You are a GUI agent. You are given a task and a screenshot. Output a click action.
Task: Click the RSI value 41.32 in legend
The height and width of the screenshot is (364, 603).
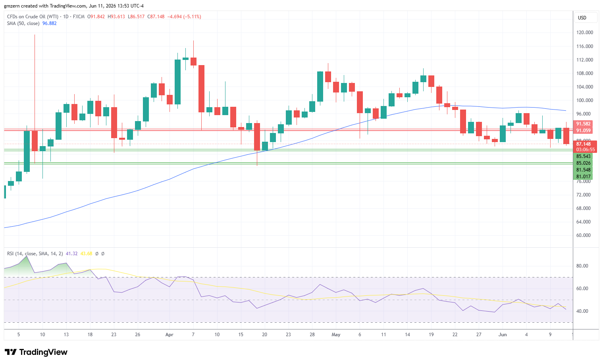tap(71, 254)
